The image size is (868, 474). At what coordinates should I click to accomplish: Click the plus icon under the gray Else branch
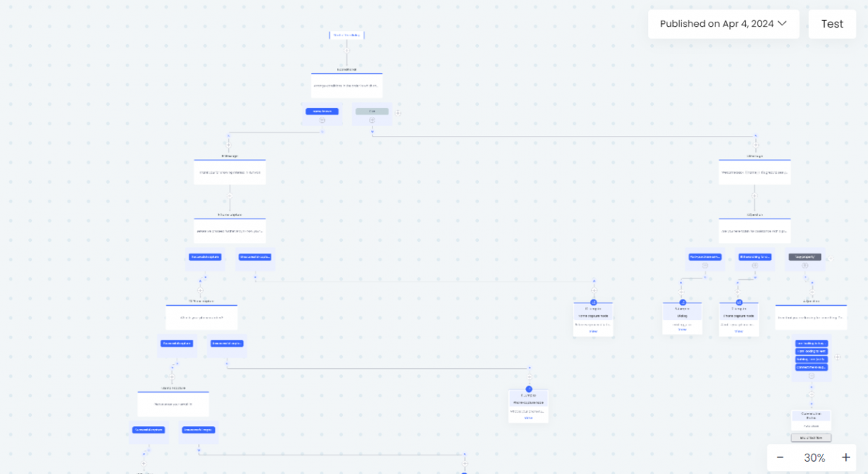[372, 119]
